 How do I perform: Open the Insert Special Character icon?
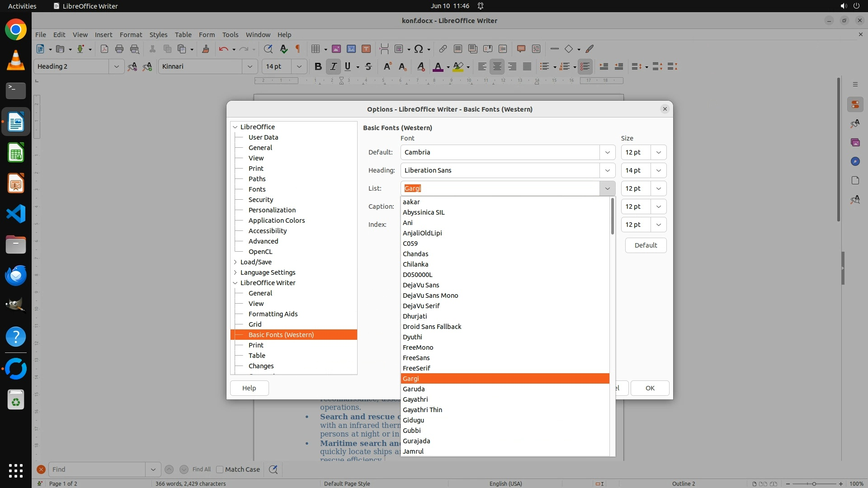[419, 49]
